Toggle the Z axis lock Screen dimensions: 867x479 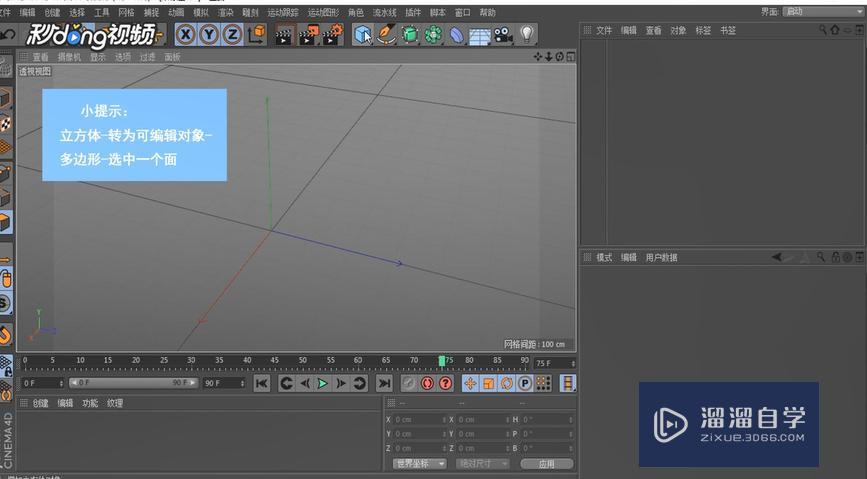click(x=232, y=35)
